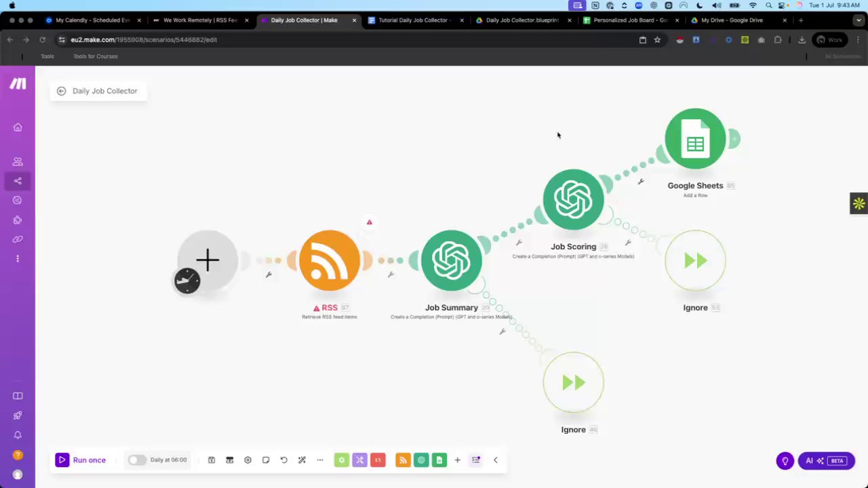Open the Team section in sidebar
Viewport: 868px width, 488px height.
[18, 161]
